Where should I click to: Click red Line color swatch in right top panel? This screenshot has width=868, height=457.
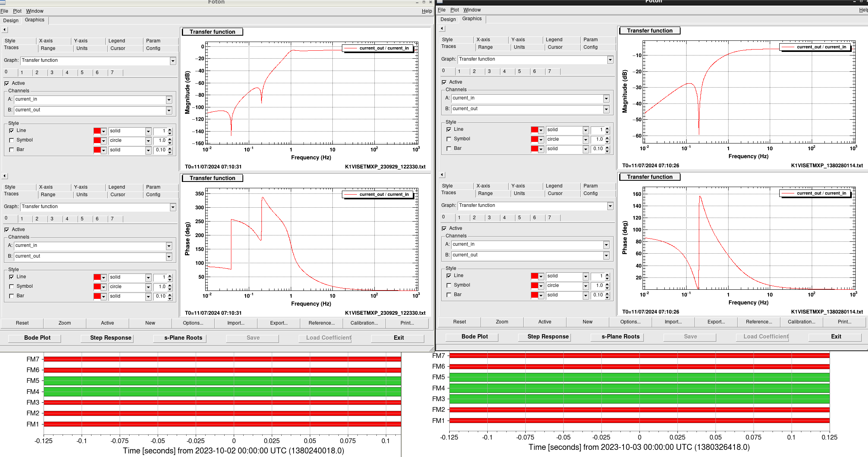pyautogui.click(x=534, y=130)
